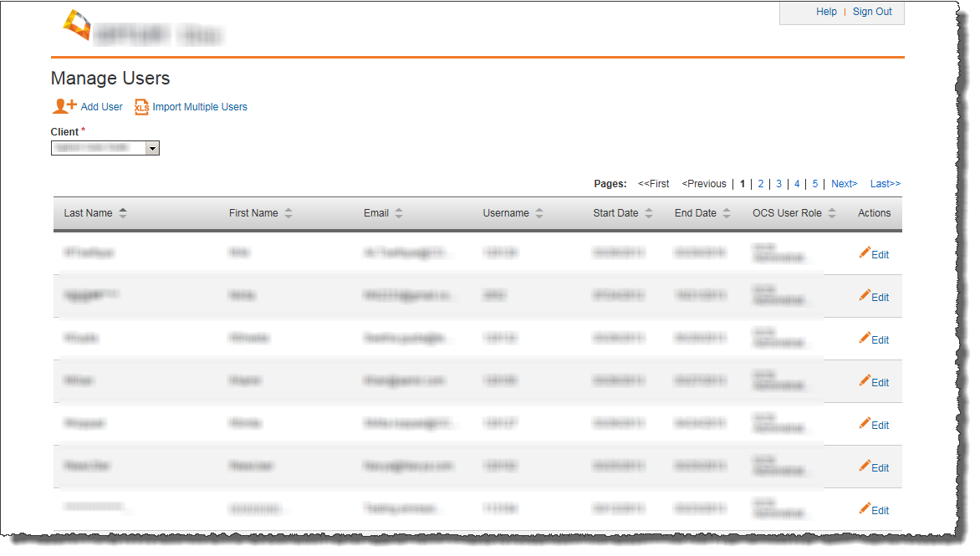Sign Out of the application
Screen dimensions: 980x556
point(872,12)
